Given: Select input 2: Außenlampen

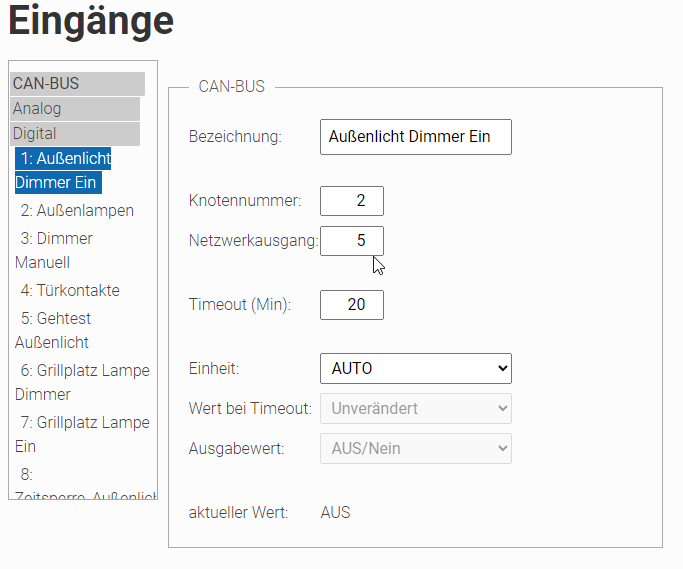Looking at the screenshot, I should pyautogui.click(x=77, y=211).
